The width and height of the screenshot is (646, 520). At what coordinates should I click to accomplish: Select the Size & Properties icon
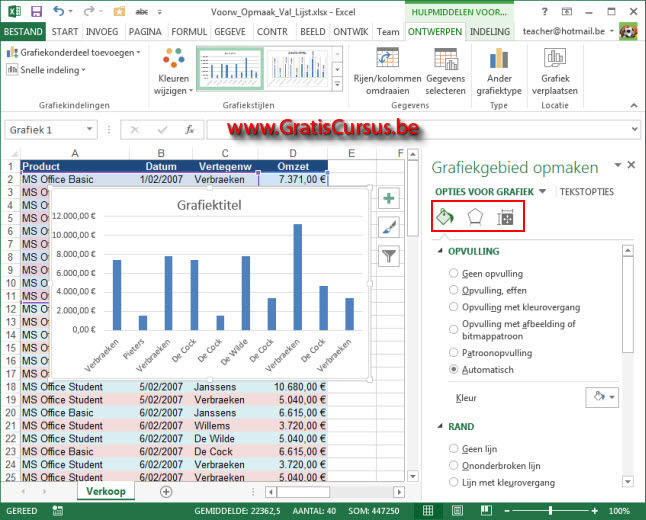[505, 217]
